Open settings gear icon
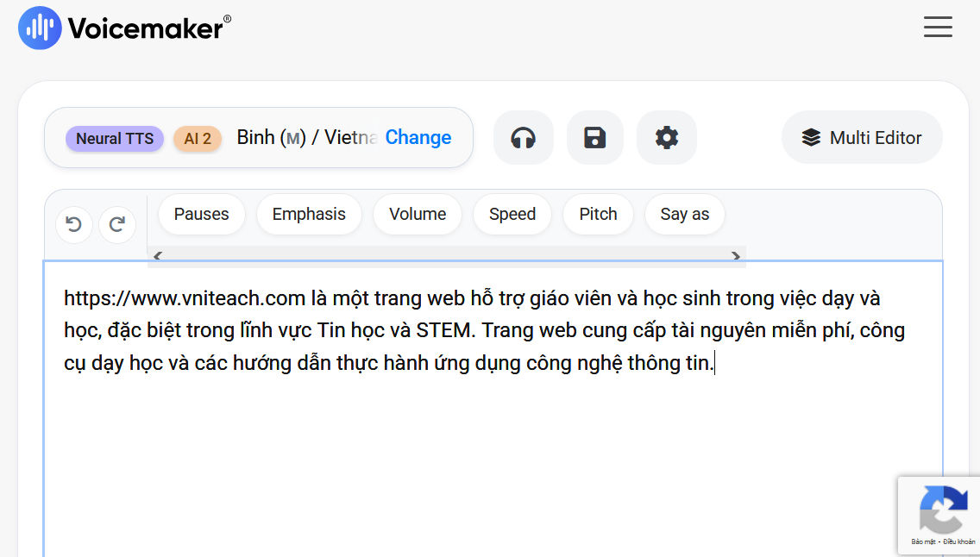The width and height of the screenshot is (980, 557). (x=666, y=137)
